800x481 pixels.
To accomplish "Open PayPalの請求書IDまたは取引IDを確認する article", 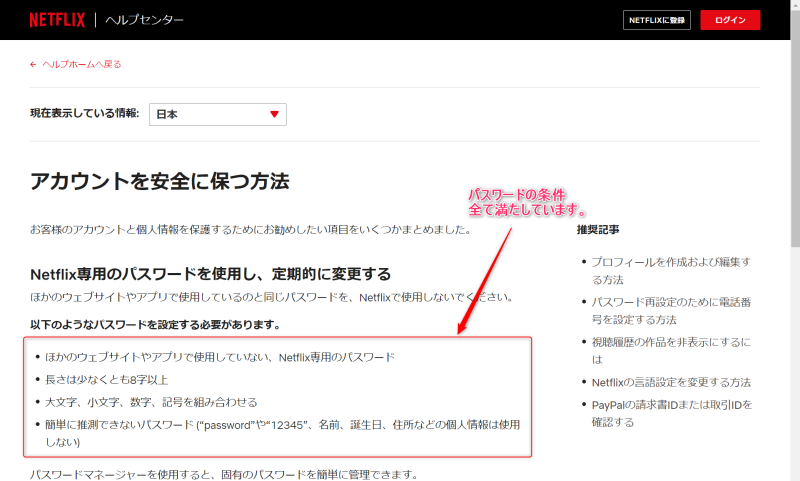I will click(672, 413).
